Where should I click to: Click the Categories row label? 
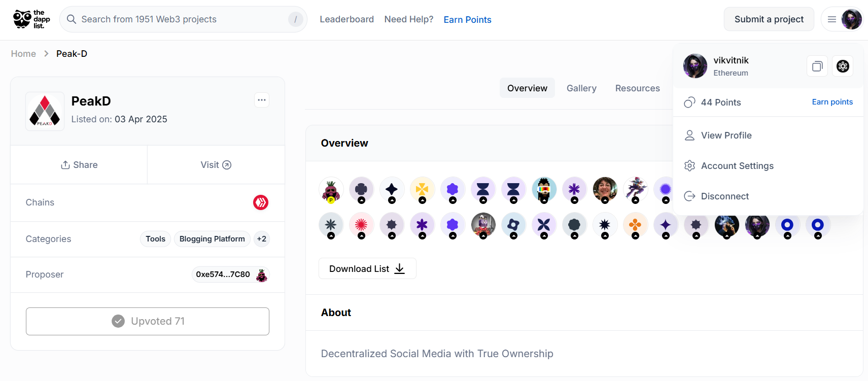click(x=48, y=239)
